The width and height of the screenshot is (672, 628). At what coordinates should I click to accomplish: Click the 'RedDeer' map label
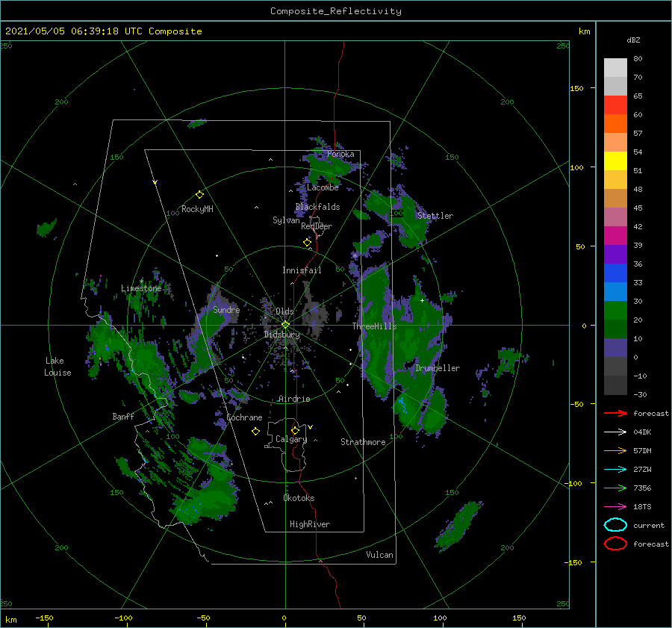point(317,226)
